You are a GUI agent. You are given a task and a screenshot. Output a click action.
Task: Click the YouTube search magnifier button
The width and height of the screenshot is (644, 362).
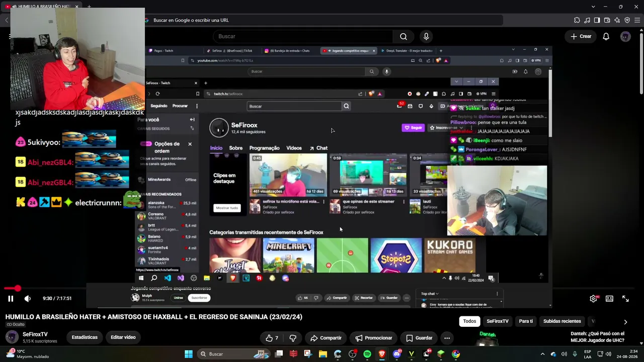(x=404, y=36)
